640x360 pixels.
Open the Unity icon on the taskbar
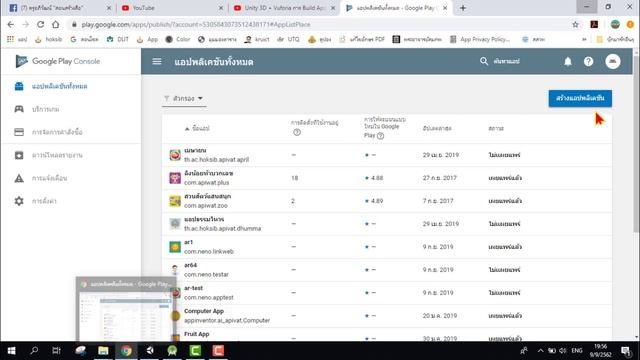(150, 351)
